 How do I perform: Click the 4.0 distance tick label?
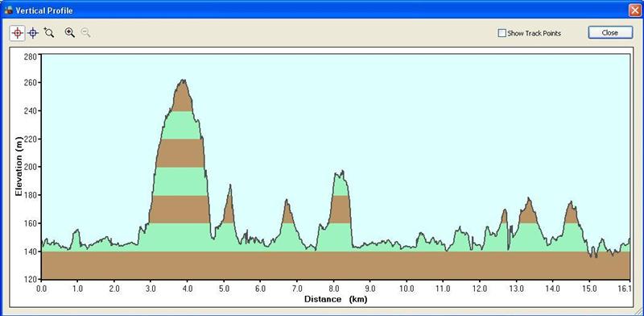coord(188,289)
